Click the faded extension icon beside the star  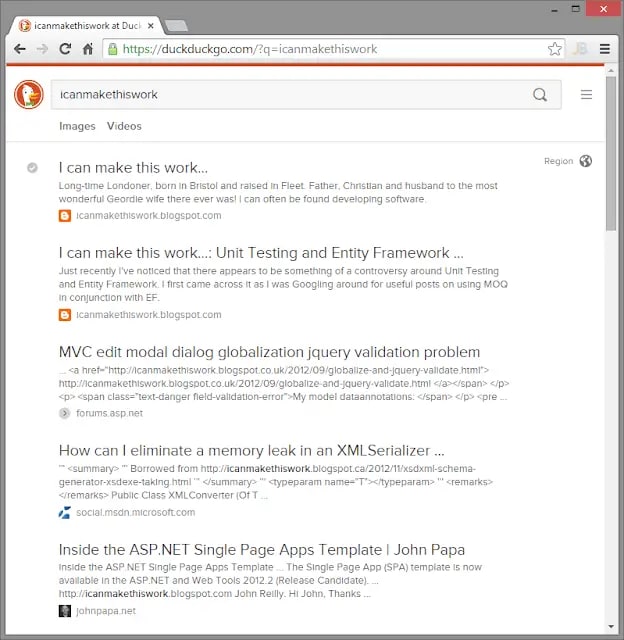(x=580, y=49)
